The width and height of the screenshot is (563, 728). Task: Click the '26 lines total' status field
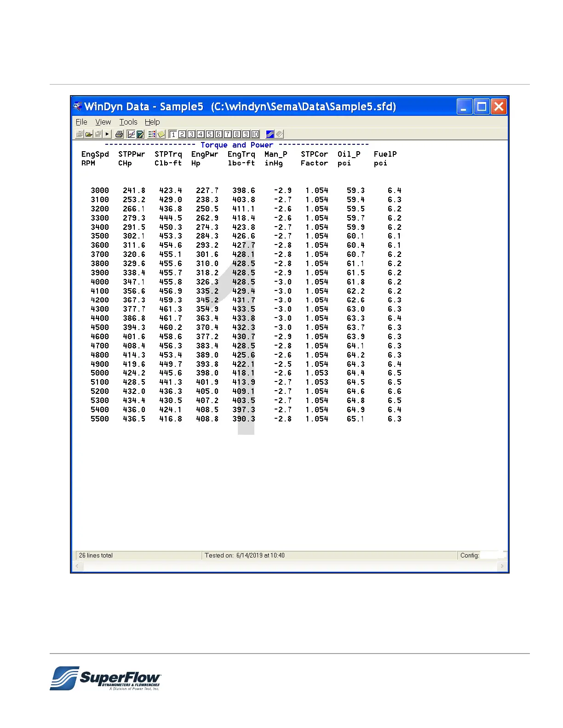[138, 555]
